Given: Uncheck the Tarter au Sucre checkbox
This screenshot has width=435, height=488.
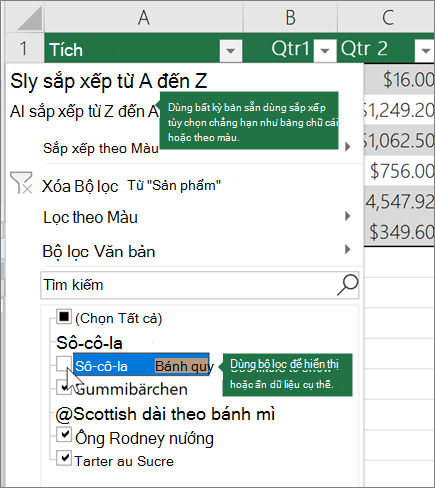Looking at the screenshot, I should point(64,458).
